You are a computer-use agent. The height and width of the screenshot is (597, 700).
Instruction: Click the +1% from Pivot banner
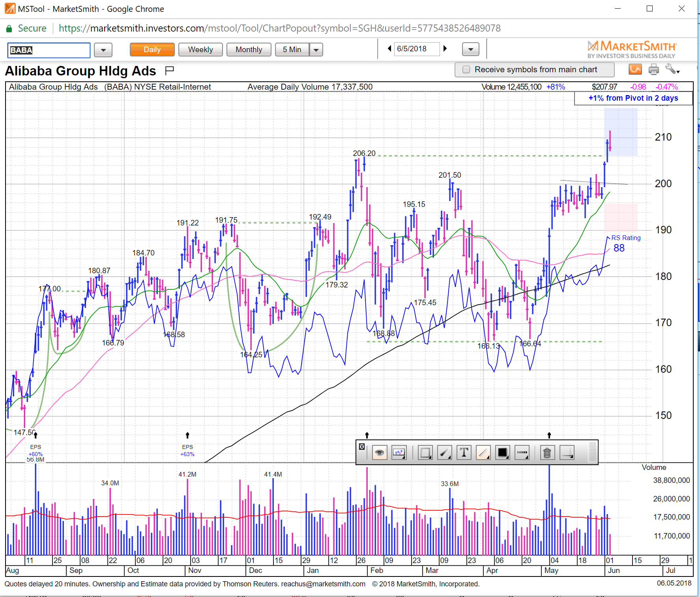click(x=633, y=98)
